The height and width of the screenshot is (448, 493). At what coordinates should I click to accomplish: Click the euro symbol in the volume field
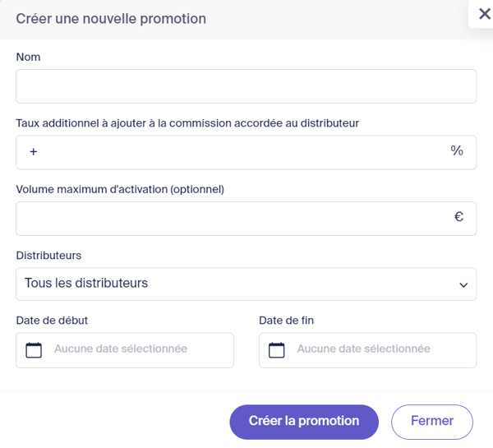click(458, 216)
